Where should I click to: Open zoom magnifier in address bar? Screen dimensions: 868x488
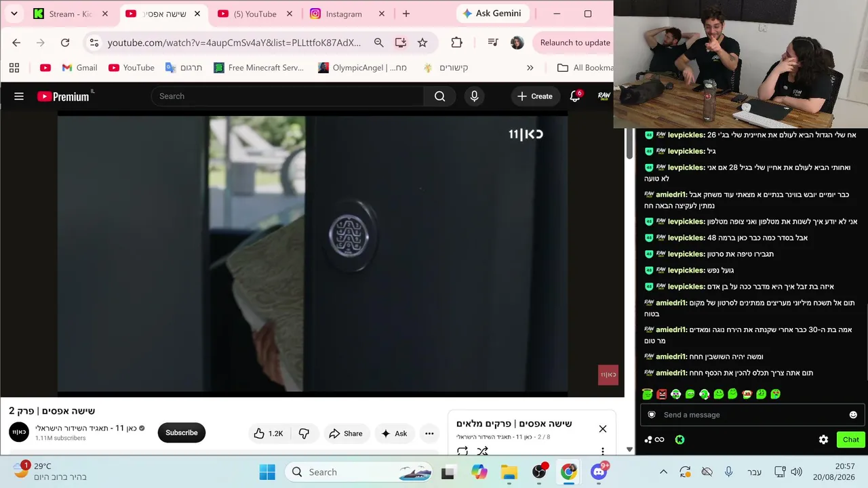pos(379,43)
